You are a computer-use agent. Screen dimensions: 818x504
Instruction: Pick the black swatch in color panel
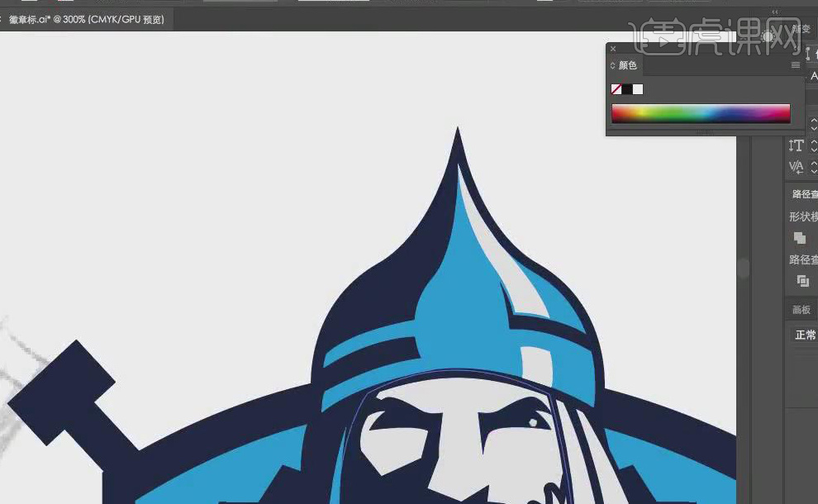tap(627, 89)
